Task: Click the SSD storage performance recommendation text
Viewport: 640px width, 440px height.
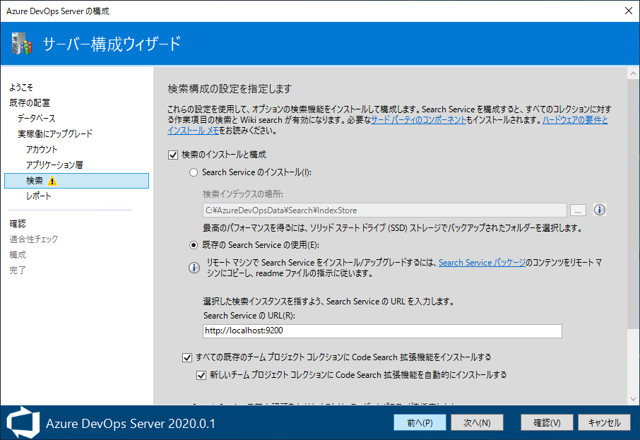Action: point(392,228)
